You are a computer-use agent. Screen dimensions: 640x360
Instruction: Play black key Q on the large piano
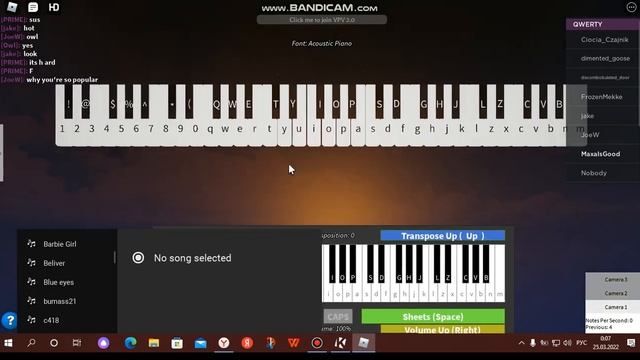point(216,102)
